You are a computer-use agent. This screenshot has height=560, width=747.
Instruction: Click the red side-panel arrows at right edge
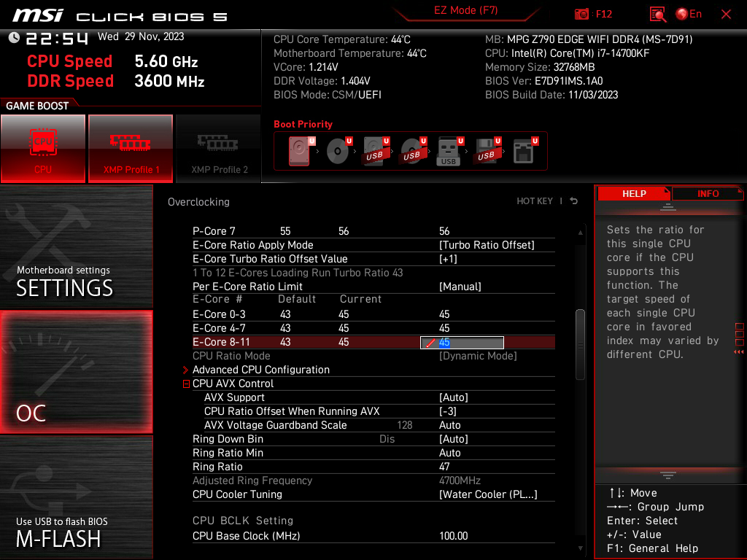pyautogui.click(x=739, y=352)
